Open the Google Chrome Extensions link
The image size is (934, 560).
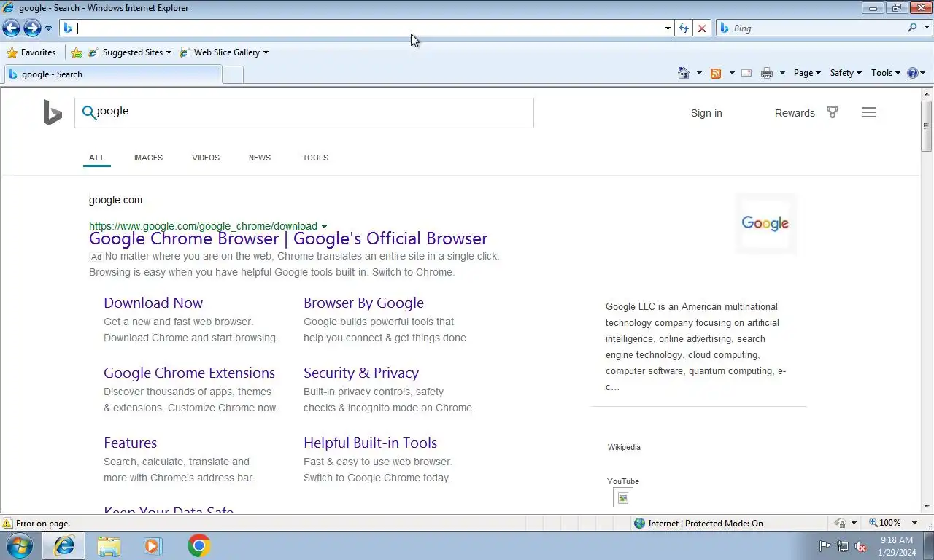point(189,373)
